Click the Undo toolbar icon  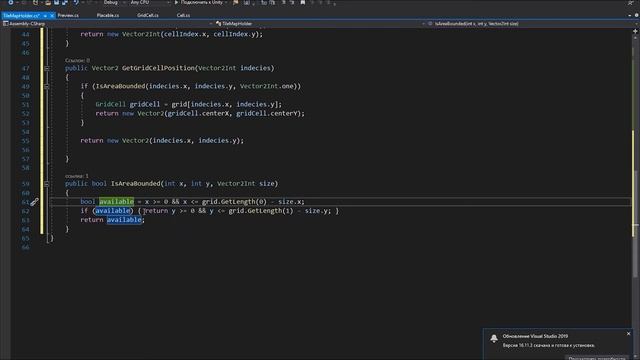pos(76,2)
